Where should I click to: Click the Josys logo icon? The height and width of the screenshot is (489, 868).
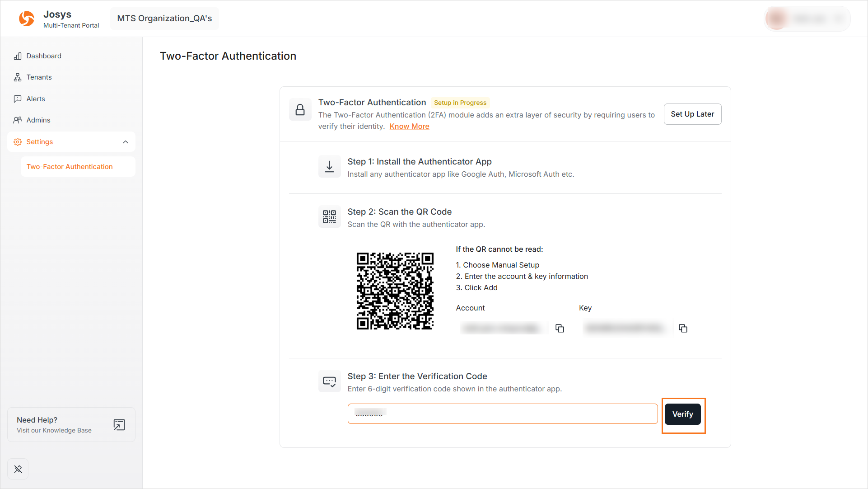coord(26,19)
